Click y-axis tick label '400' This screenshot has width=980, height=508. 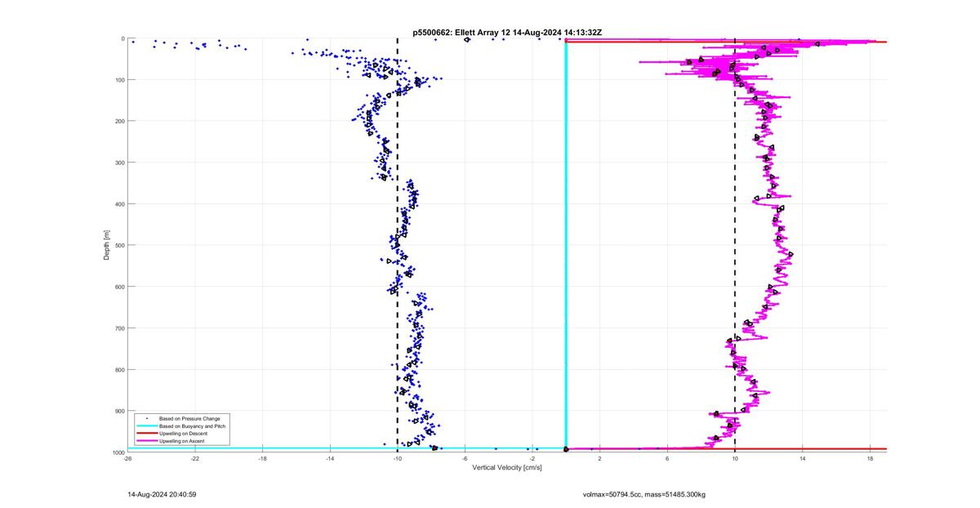118,204
